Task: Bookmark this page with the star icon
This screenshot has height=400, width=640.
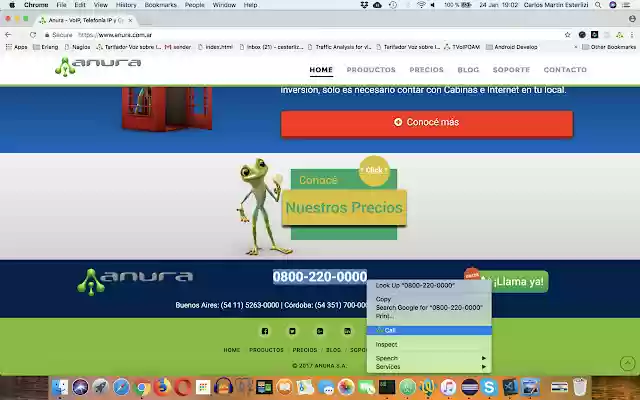Action: pos(567,35)
